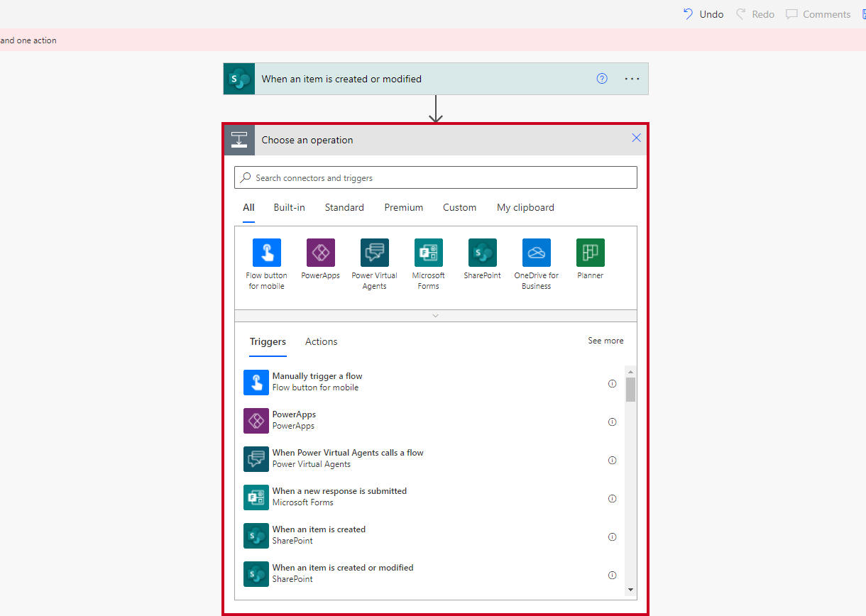Show info for When an item is created
866x616 pixels.
click(x=612, y=537)
